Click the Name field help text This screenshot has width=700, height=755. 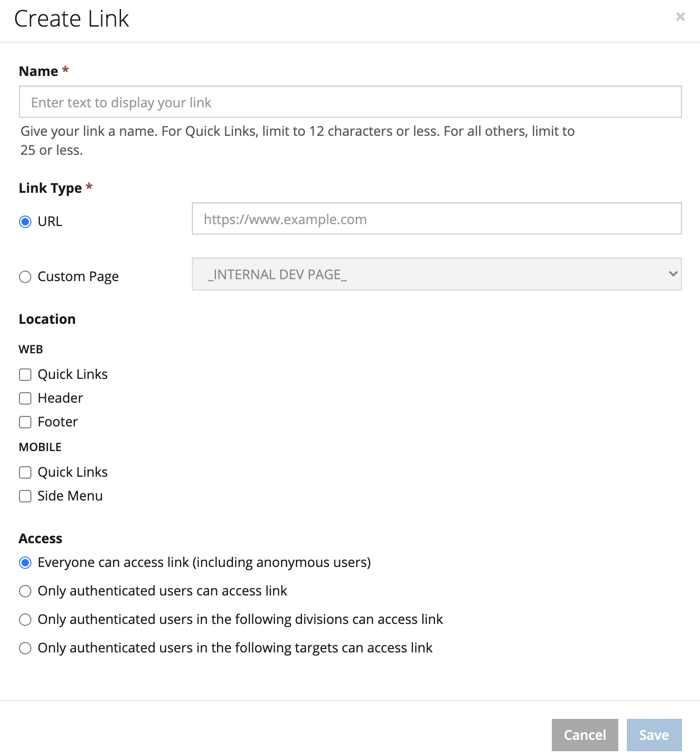tap(297, 141)
